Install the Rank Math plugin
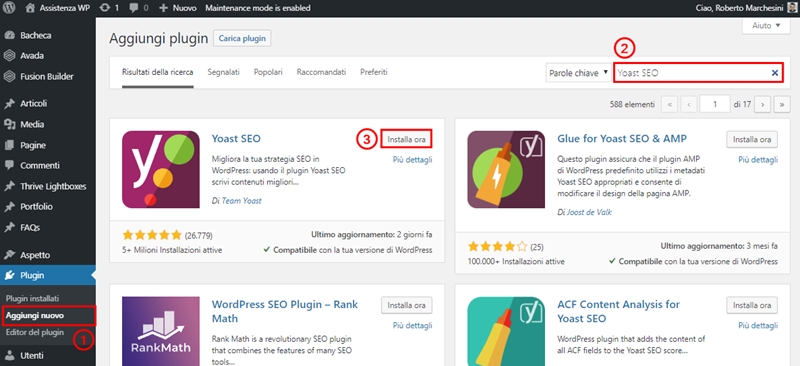The width and height of the screenshot is (800, 366). (407, 305)
